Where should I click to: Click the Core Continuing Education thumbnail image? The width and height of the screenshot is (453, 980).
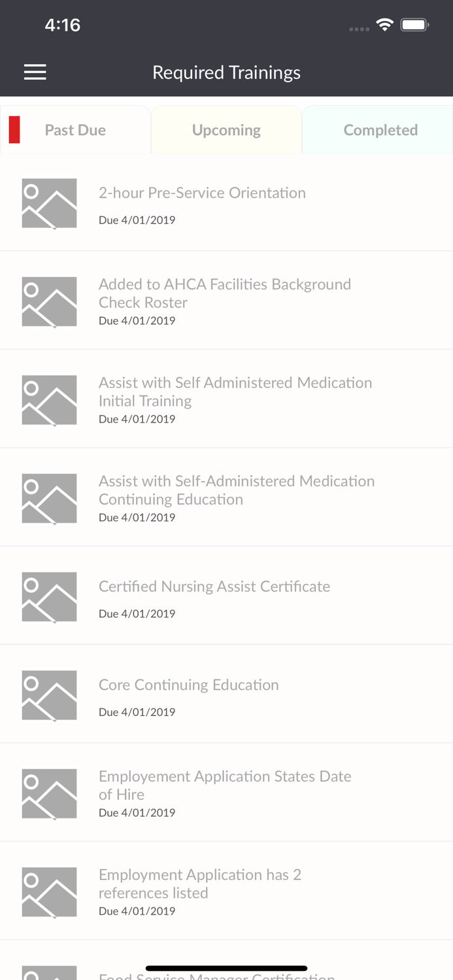coord(49,694)
